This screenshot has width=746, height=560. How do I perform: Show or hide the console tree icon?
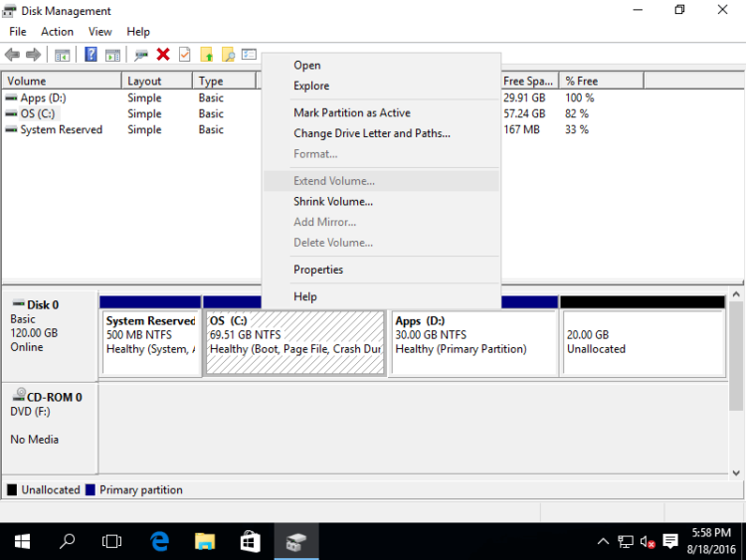tap(63, 55)
